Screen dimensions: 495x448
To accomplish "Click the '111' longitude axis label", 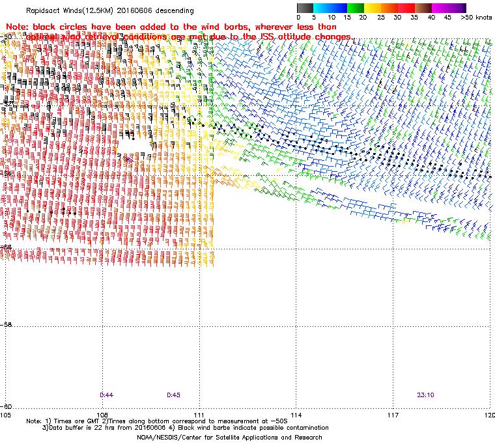I will click(x=199, y=415).
